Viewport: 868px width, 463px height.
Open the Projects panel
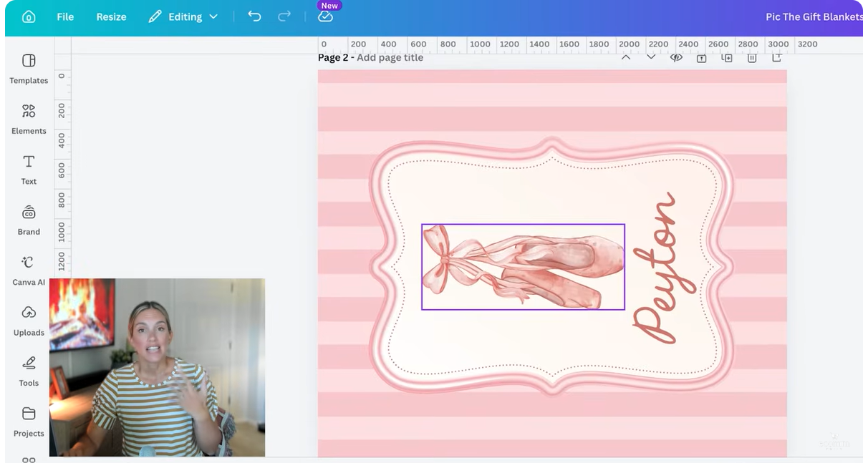[x=29, y=421]
